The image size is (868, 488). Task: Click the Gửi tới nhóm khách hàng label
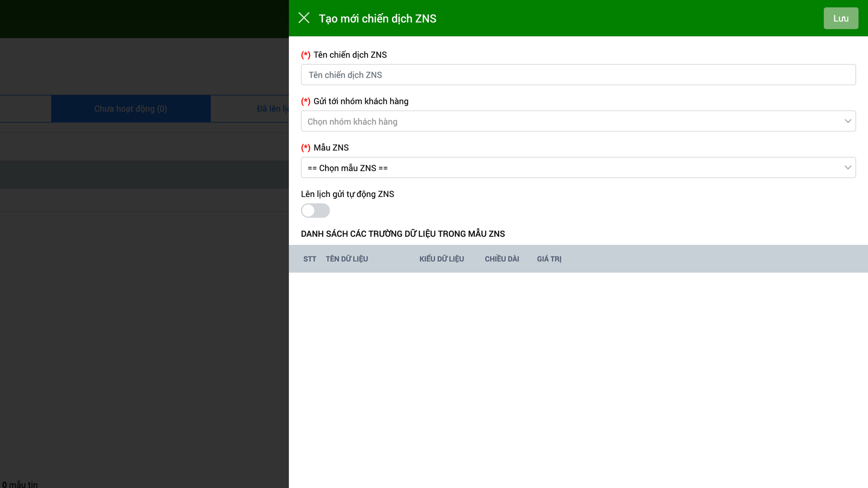[x=361, y=101]
